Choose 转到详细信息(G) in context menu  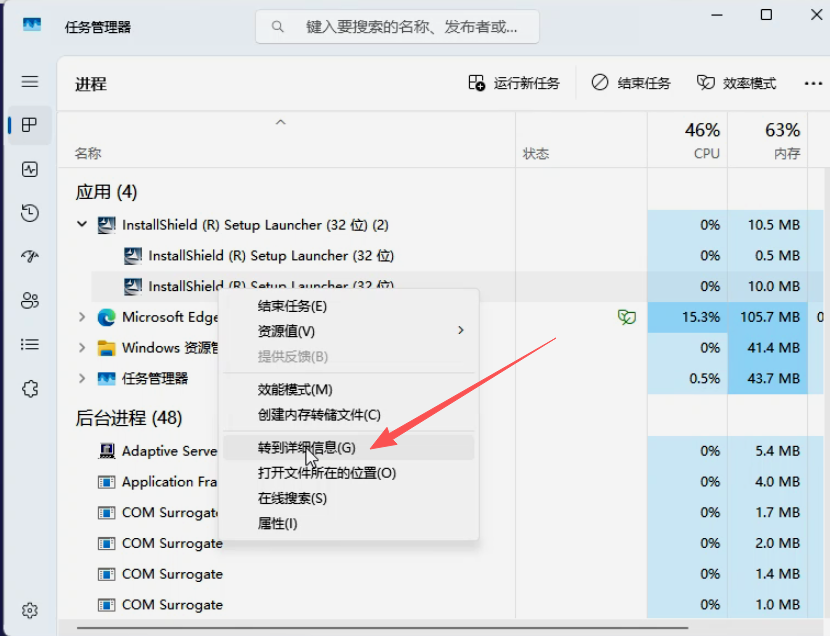point(306,448)
